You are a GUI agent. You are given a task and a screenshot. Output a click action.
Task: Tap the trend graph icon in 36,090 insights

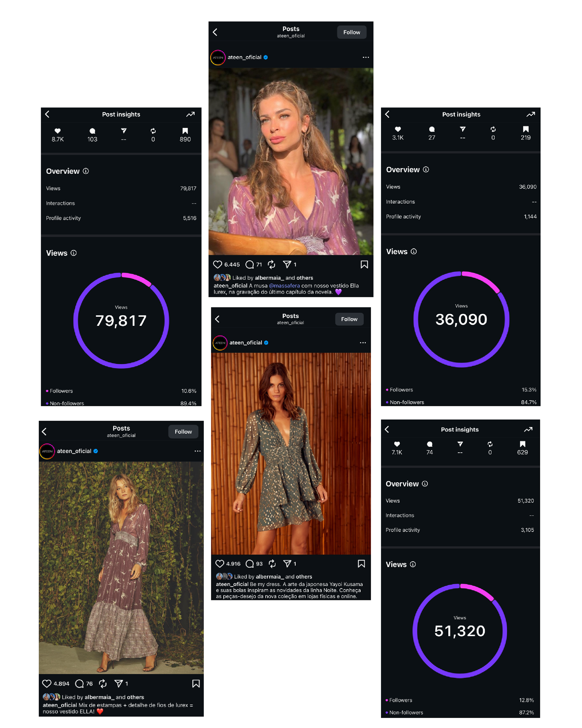click(x=530, y=114)
